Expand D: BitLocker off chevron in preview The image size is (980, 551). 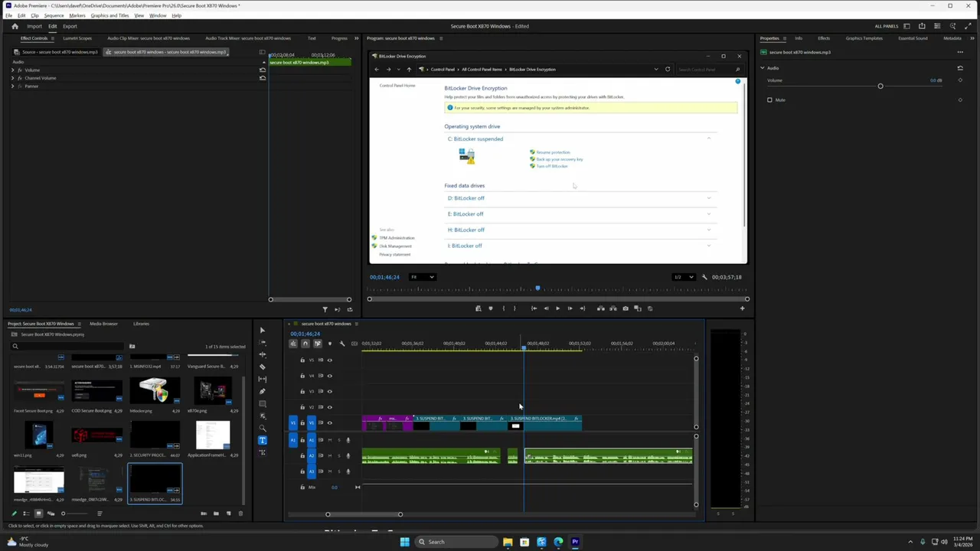709,198
